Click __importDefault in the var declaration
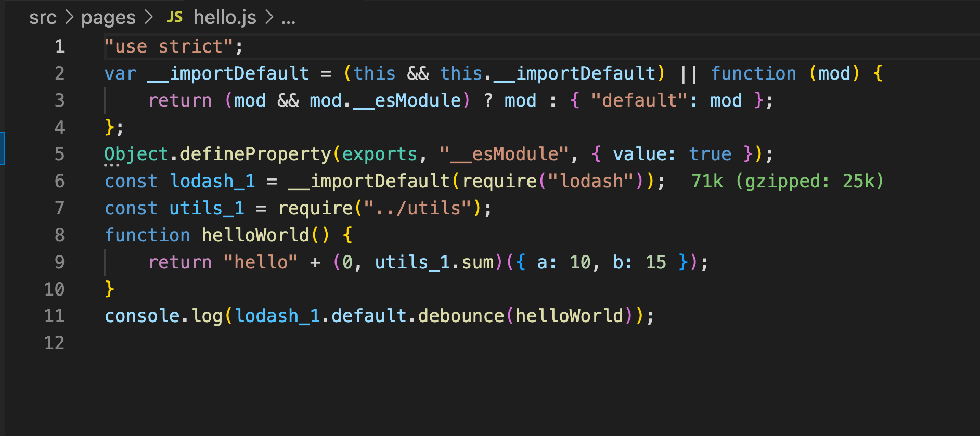 pyautogui.click(x=228, y=73)
